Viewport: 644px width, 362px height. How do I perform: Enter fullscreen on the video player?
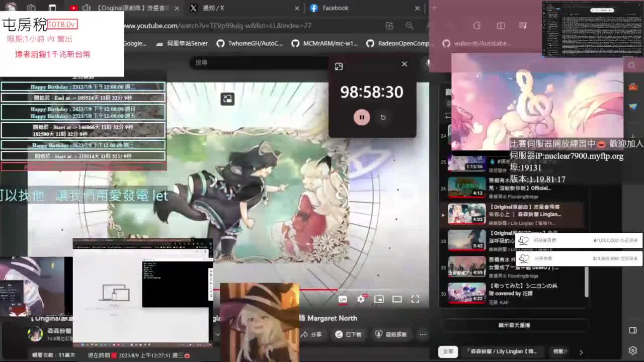(x=415, y=299)
